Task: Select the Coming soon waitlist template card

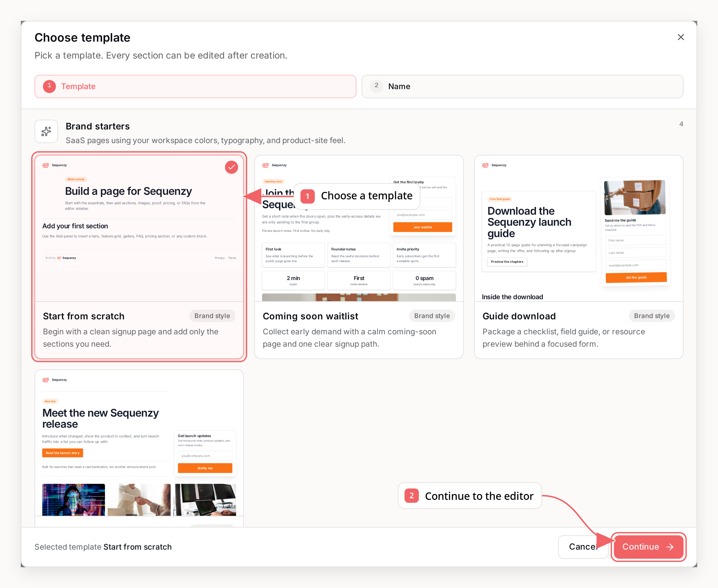Action: pos(359,257)
